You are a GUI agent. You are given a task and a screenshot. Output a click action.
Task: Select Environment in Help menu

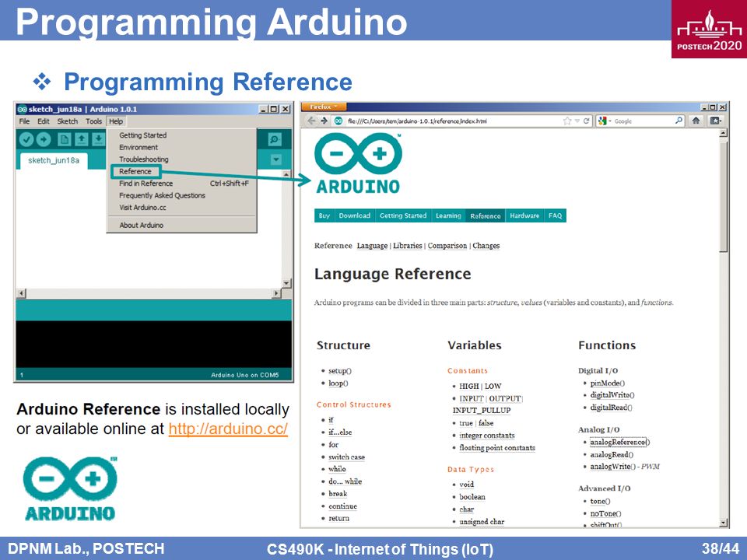181,147
